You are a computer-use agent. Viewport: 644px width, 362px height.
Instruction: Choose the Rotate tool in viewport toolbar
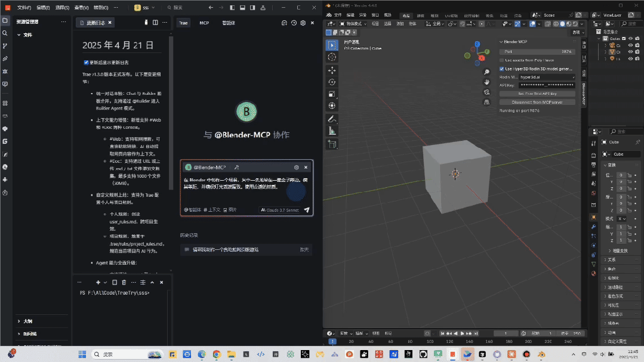click(332, 82)
